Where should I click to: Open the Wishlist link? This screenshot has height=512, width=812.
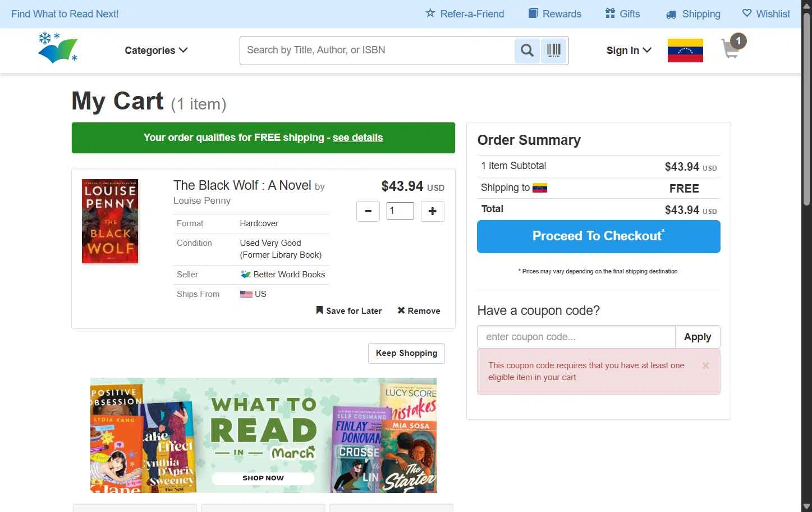(x=766, y=14)
